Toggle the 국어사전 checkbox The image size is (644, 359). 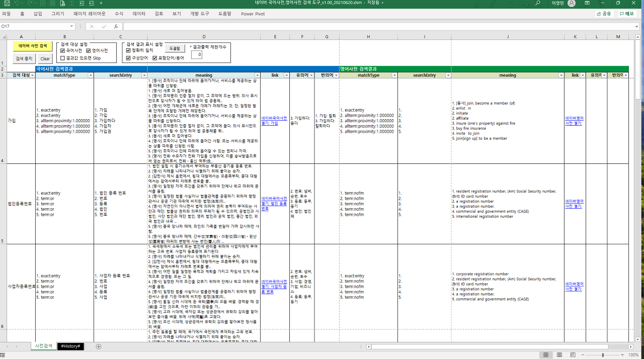62,50
